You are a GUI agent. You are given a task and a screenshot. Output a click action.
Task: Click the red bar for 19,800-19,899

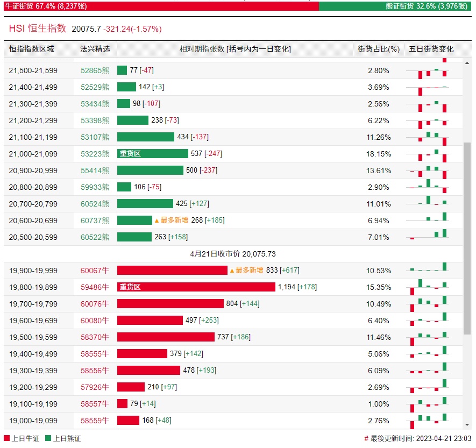(x=196, y=287)
